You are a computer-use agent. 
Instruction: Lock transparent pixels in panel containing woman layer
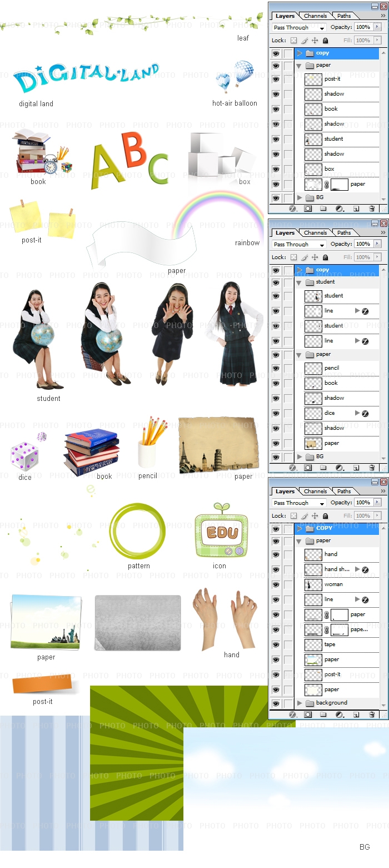[x=293, y=516]
